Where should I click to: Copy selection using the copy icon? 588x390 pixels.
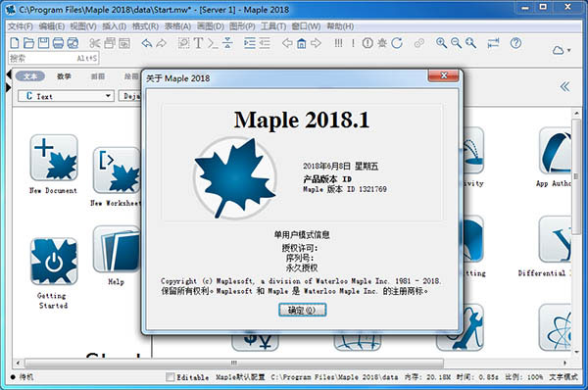[110, 43]
